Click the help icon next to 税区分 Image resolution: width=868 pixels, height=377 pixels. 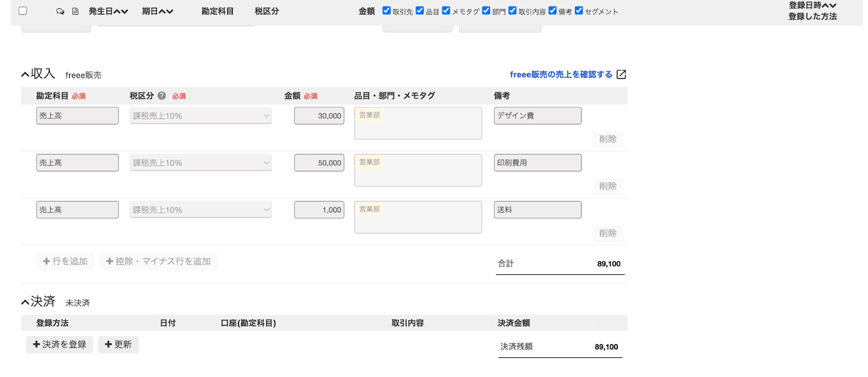coord(162,96)
